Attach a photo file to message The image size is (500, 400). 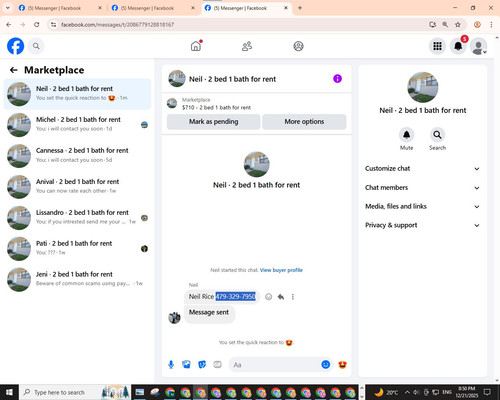click(186, 364)
